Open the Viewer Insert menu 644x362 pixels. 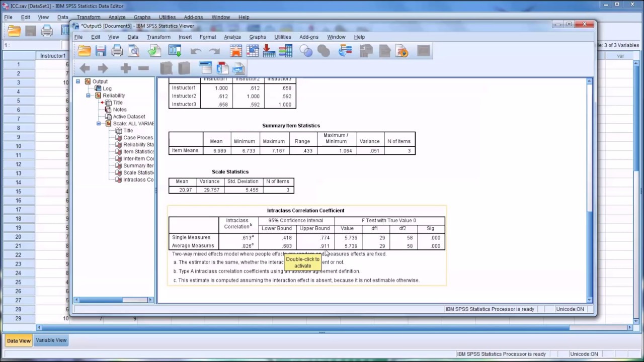185,37
